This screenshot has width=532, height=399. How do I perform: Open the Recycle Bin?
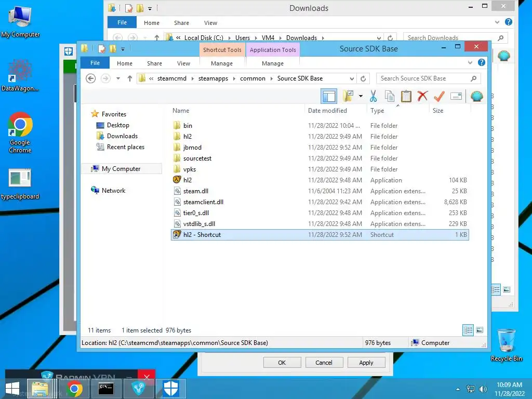click(506, 344)
